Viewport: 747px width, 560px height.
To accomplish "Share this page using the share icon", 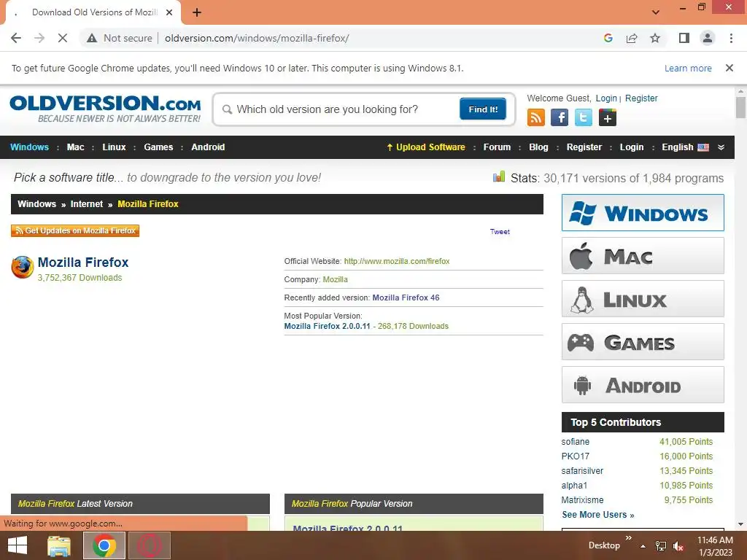I will [632, 38].
